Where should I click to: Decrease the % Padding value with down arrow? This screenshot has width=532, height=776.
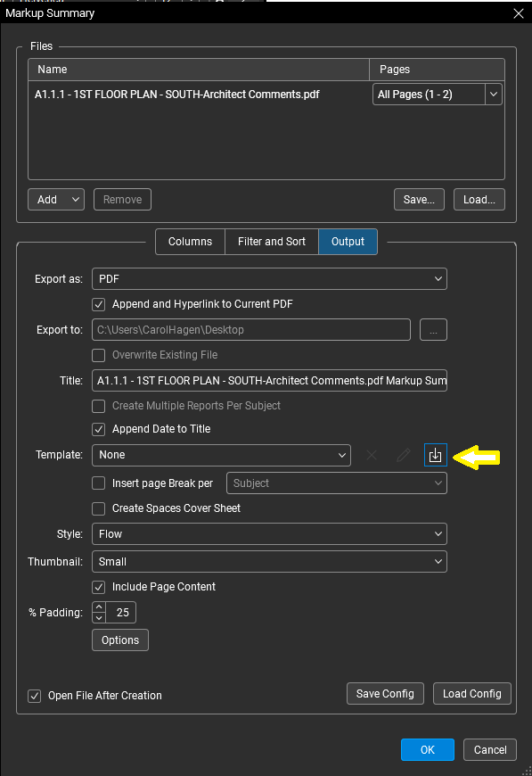pos(99,617)
